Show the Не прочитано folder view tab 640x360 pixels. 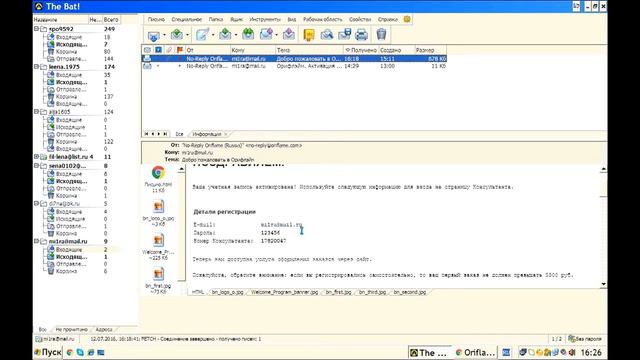click(71, 329)
